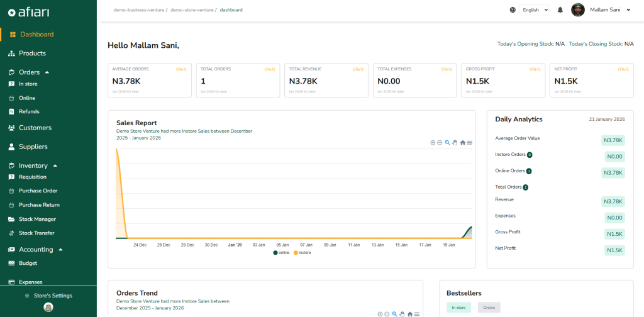644x317 pixels.
Task: Reset Sales Report chart zoom with home icon
Action: tap(463, 143)
